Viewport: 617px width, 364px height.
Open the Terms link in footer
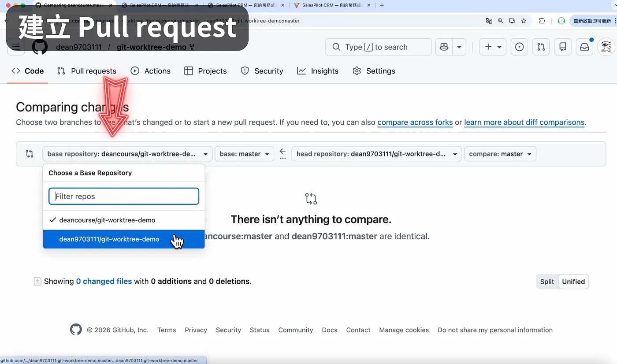167,330
